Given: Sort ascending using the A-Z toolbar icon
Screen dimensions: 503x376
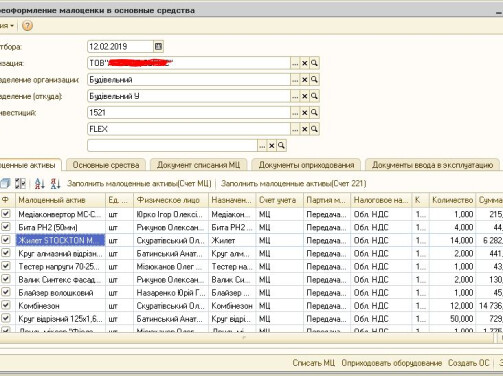Looking at the screenshot, I should pos(40,183).
